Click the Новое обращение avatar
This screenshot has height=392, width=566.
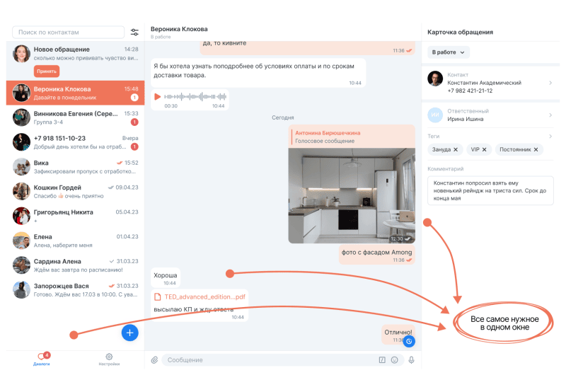pos(21,54)
